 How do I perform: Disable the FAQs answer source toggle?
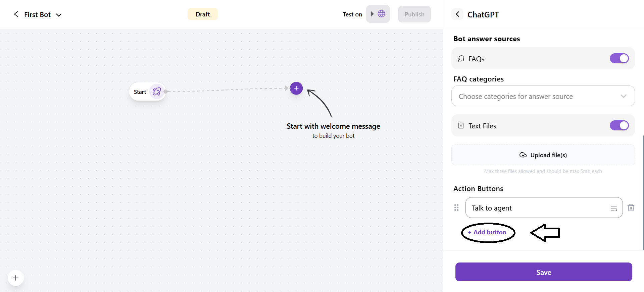click(619, 58)
